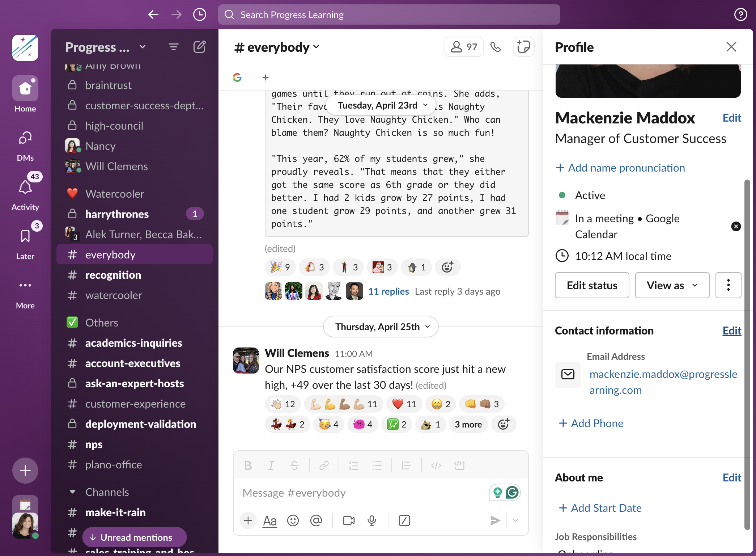This screenshot has height=556, width=756.
Task: Start a huddle with the phone icon
Action: point(495,47)
